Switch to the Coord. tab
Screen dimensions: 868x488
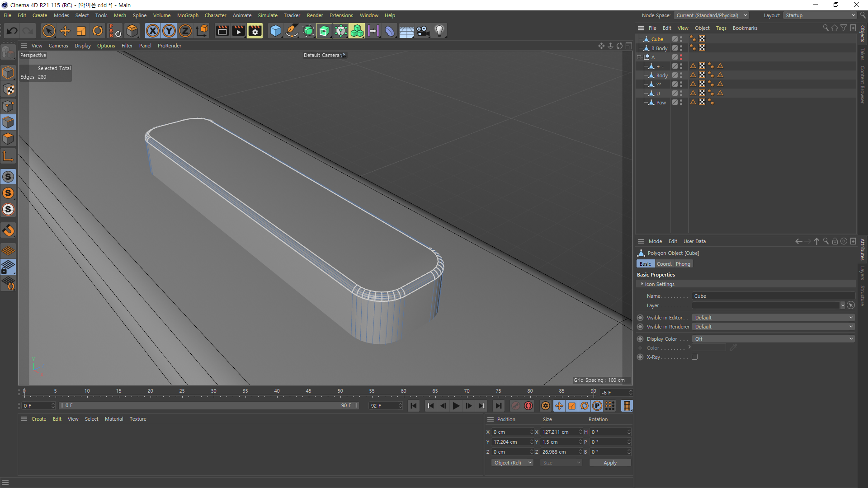(x=664, y=264)
